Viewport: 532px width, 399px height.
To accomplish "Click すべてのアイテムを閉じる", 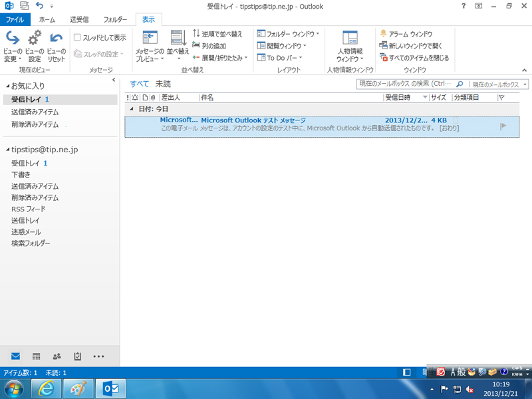I will (x=414, y=58).
